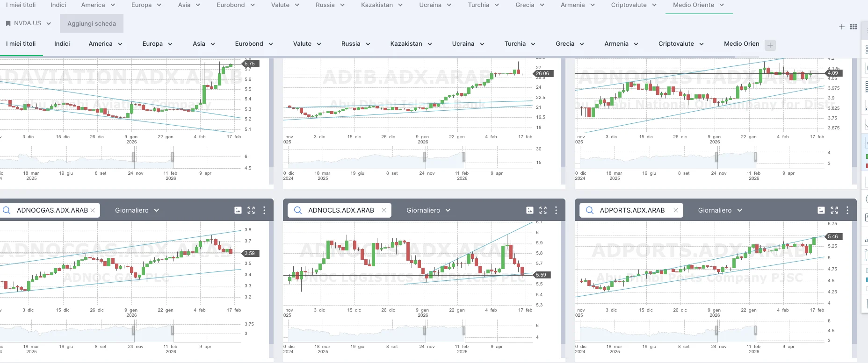Click the plus icon beside grid layout
The width and height of the screenshot is (868, 363).
point(842,27)
